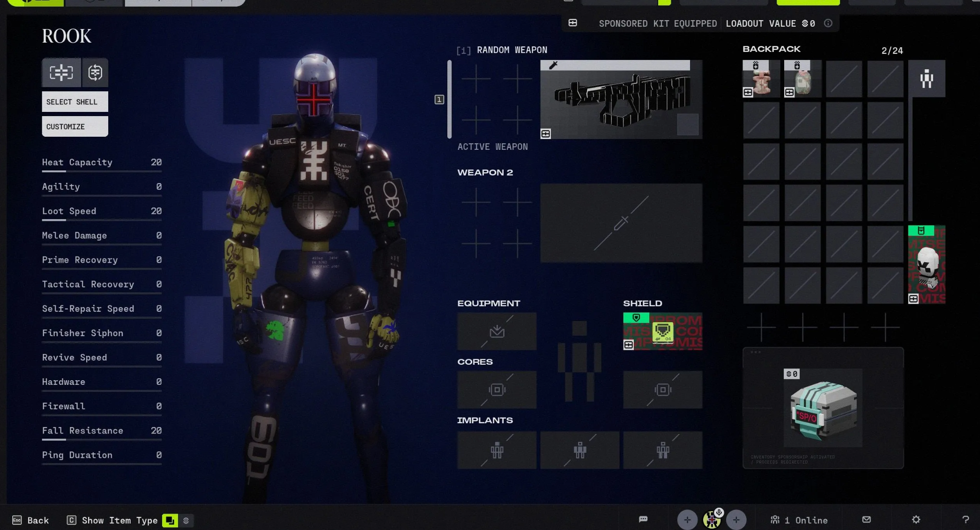Open the 1 Online friends list
980x530 pixels.
799,520
